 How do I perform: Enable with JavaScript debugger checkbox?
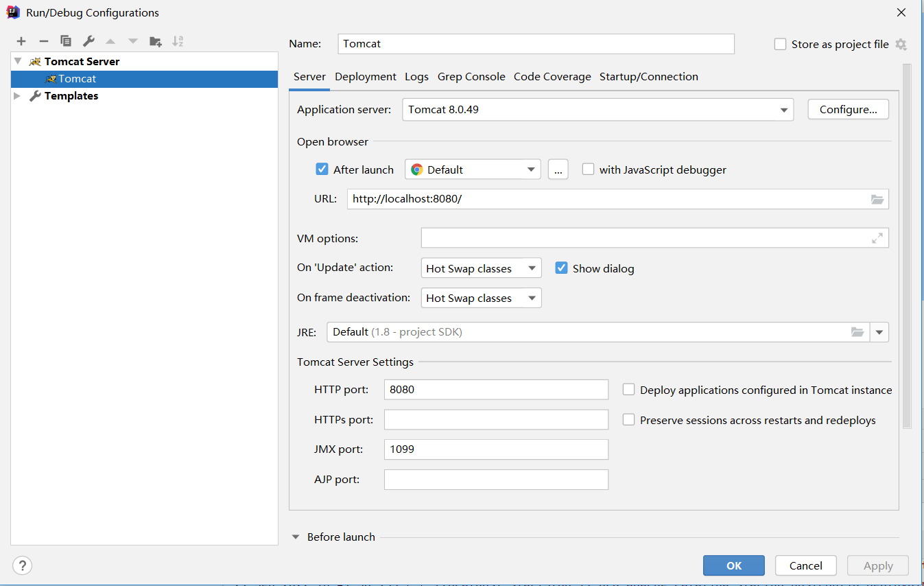tap(588, 169)
